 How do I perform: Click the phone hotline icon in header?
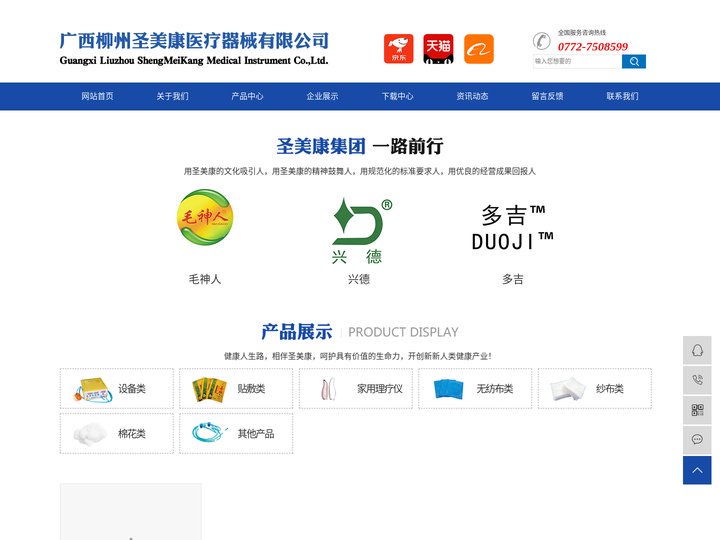(542, 41)
